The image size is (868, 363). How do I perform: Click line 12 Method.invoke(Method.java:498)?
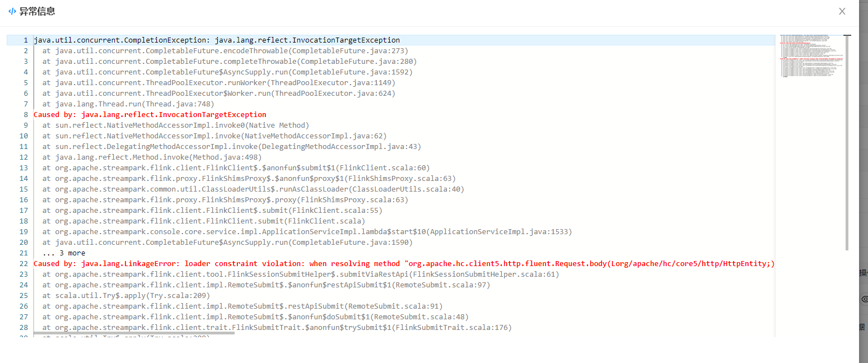152,157
